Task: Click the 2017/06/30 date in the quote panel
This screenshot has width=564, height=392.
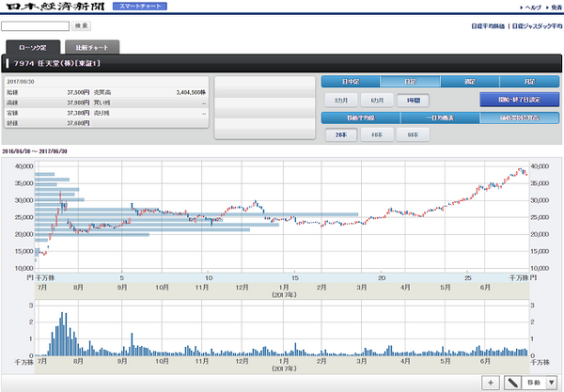Action: (21, 82)
